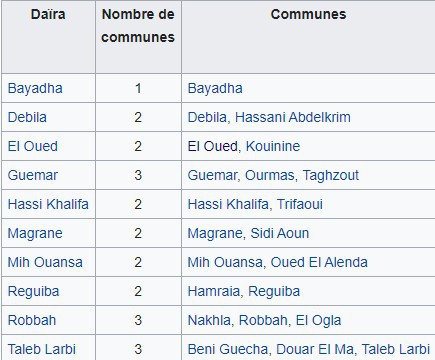Follow the Trifaoui commune link
The height and width of the screenshot is (360, 435).
300,204
